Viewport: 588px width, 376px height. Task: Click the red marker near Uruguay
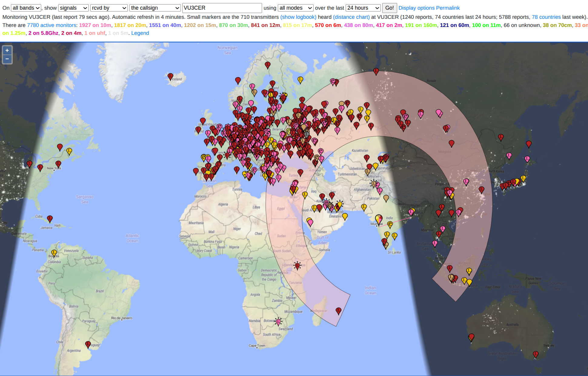coord(88,344)
